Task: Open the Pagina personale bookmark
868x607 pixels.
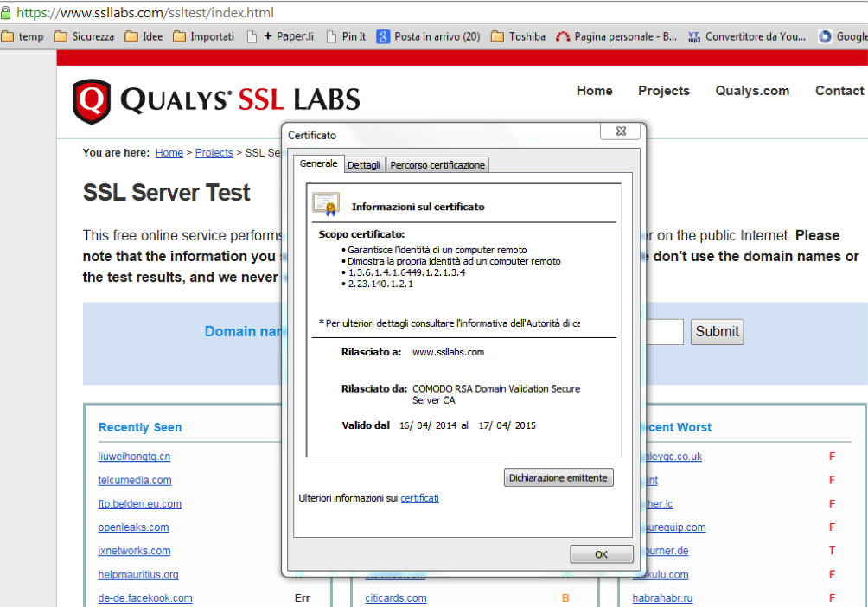Action: click(x=616, y=36)
